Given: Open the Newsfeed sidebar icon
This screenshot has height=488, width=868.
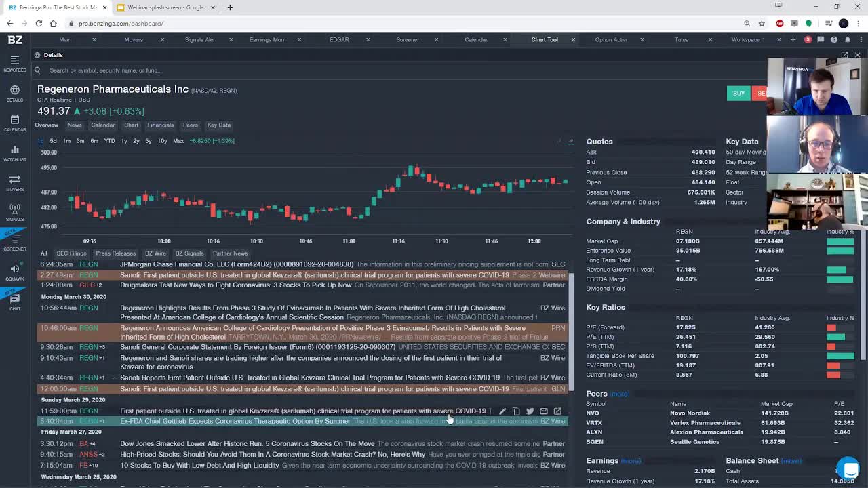Looking at the screenshot, I should 15,63.
